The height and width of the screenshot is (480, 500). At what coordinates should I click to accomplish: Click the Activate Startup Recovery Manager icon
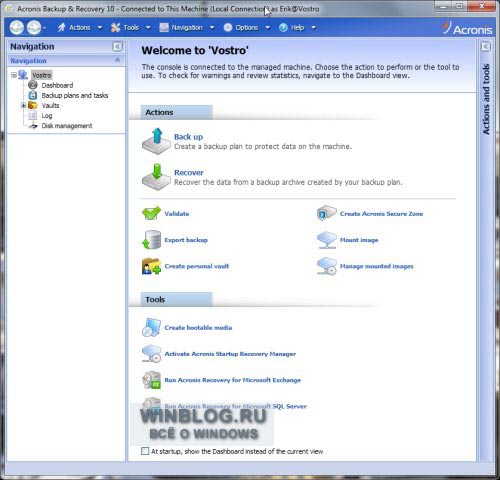[x=151, y=354]
